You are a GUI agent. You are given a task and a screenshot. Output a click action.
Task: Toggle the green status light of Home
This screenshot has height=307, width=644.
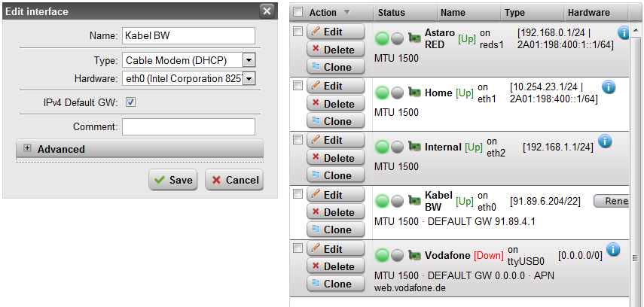click(382, 93)
